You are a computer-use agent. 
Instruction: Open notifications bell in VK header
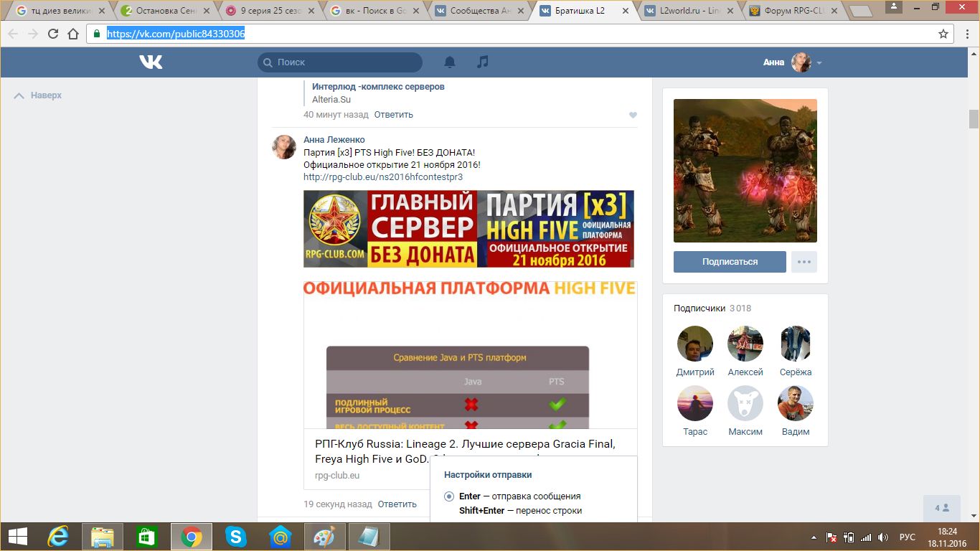click(450, 62)
